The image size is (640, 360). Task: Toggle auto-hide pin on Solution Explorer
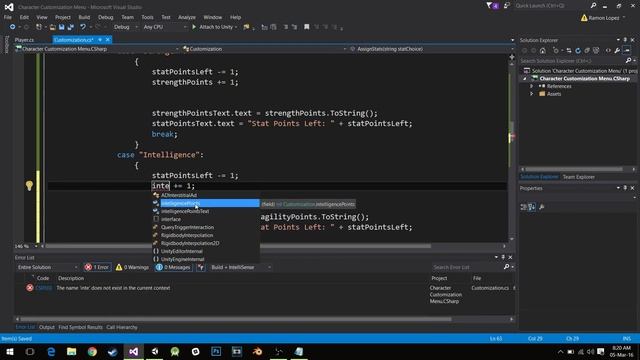point(625,40)
